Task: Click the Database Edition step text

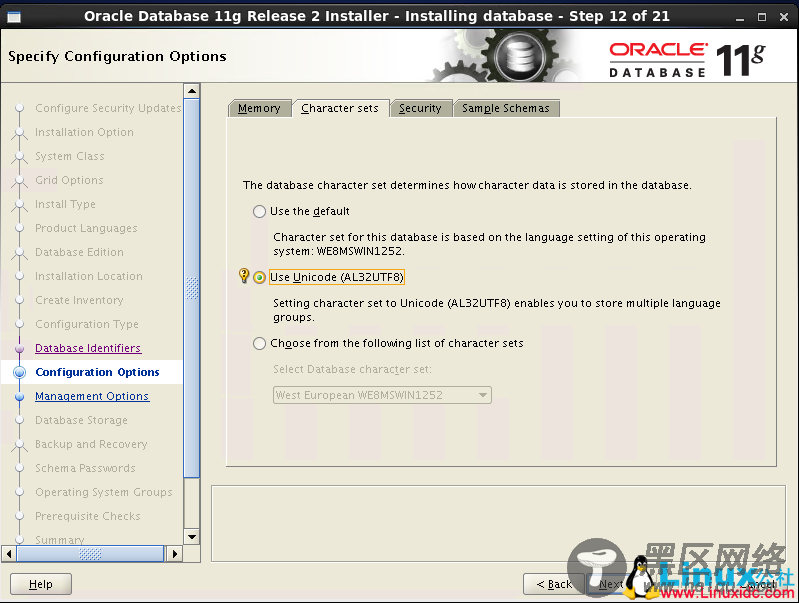Action: [x=79, y=252]
